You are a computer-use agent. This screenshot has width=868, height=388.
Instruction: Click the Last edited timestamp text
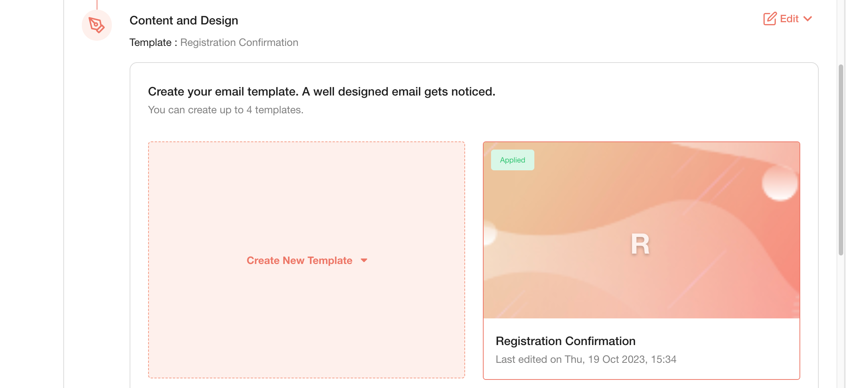(x=586, y=359)
